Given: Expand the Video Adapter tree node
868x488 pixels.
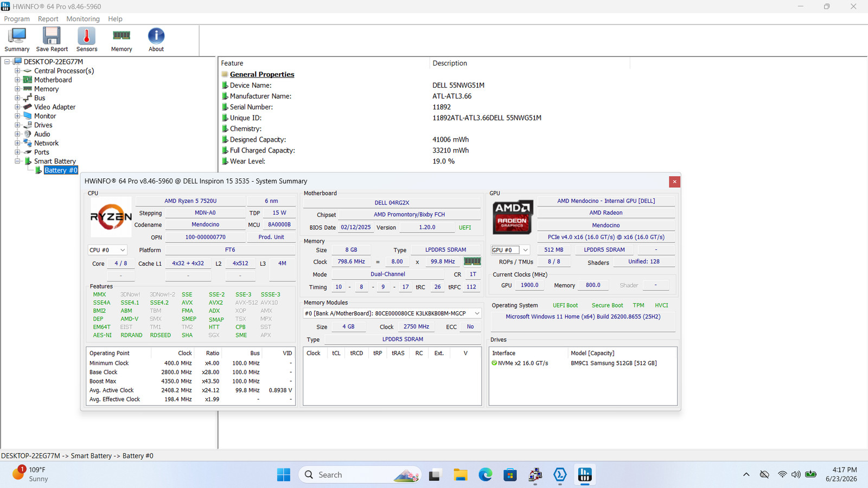Looking at the screenshot, I should tap(17, 107).
